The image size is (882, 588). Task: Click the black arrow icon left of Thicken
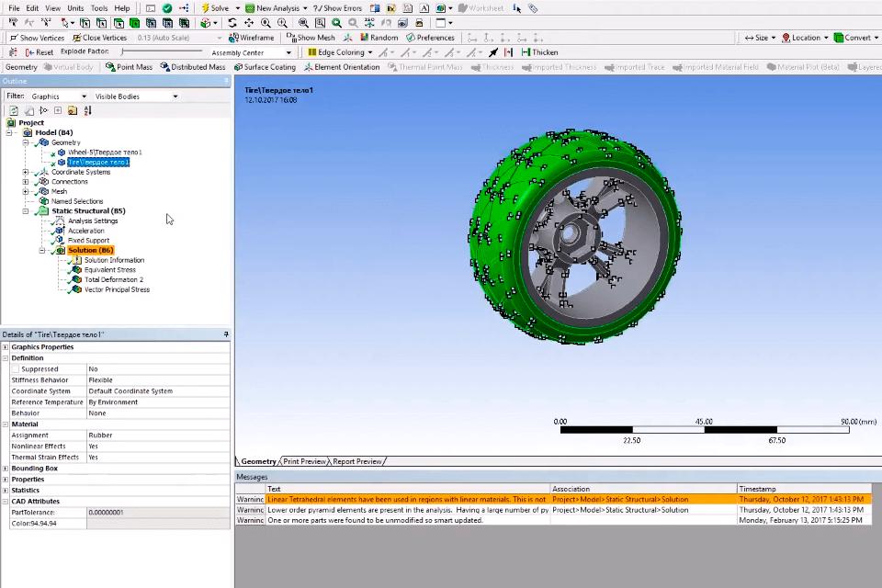pyautogui.click(x=493, y=52)
